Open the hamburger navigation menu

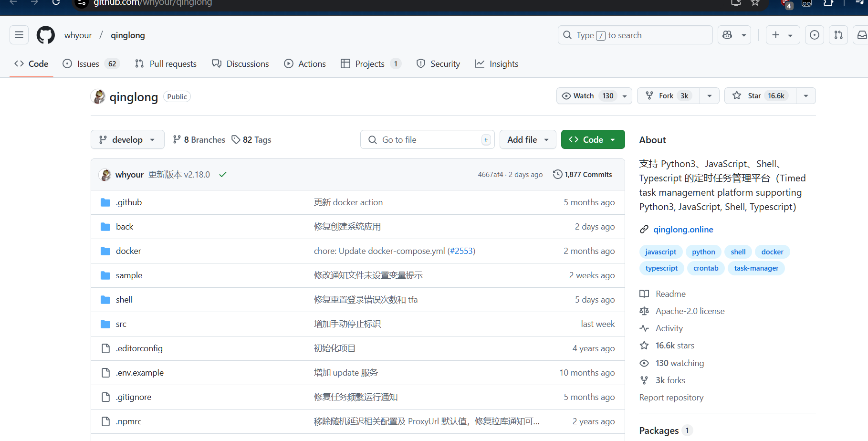click(x=19, y=35)
